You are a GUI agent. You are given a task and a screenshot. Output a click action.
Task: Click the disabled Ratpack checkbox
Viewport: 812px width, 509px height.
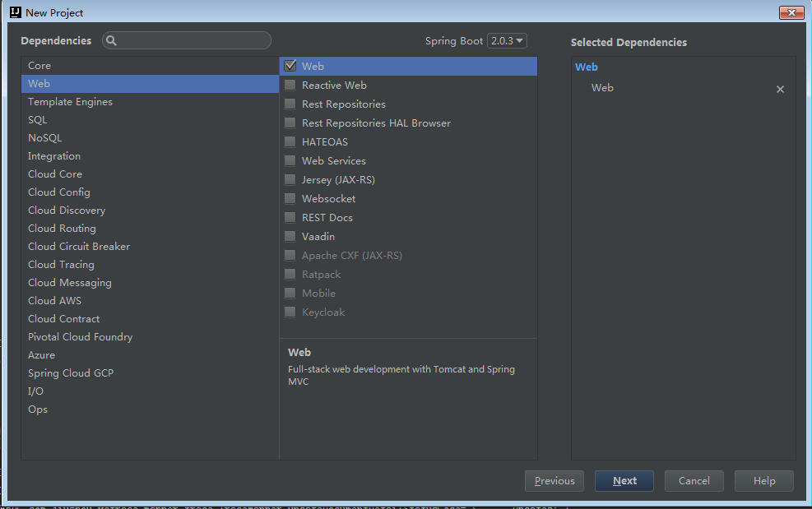point(290,274)
